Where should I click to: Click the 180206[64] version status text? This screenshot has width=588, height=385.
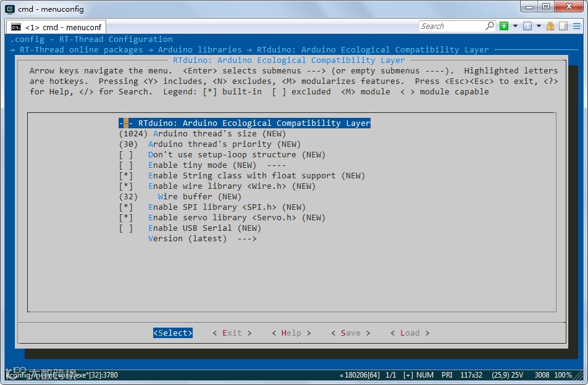pyautogui.click(x=359, y=375)
